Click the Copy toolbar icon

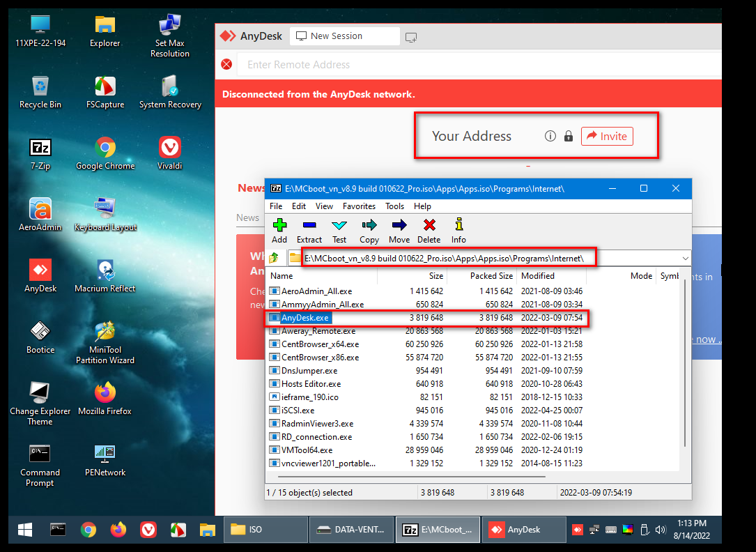coord(369,231)
